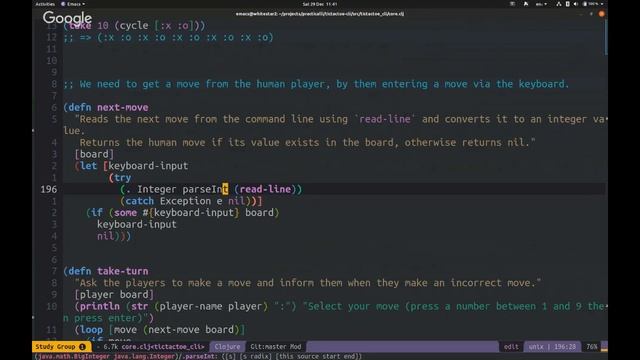
Task: Open the clock showing Sat 29 Dec 11:41
Action: tap(320, 4)
